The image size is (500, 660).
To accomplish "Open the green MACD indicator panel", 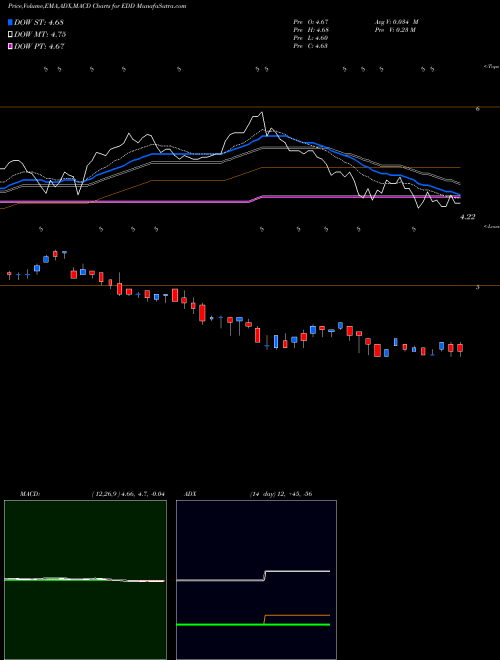I will click(85, 580).
